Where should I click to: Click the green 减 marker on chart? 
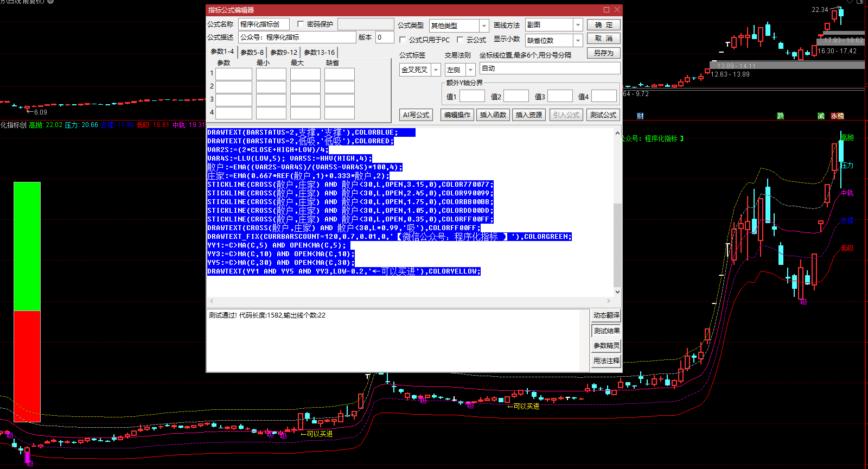coord(821,116)
